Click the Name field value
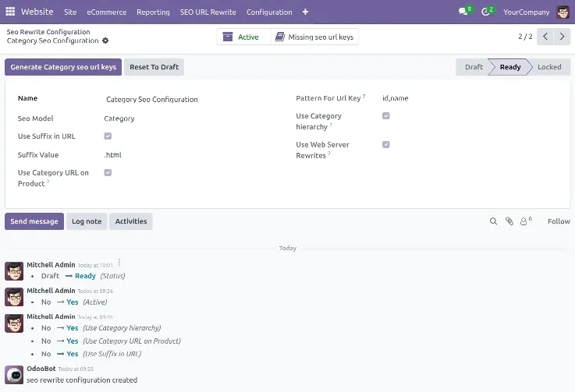Screen dimensions: 575x392 152,99
